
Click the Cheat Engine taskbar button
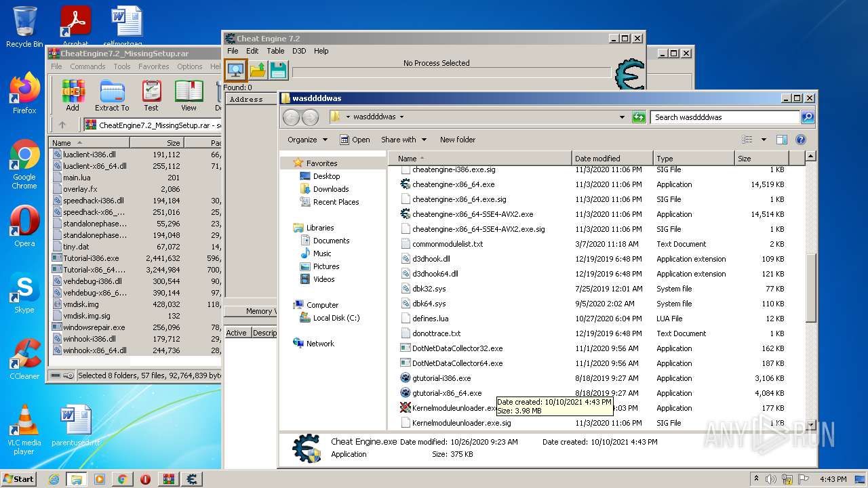click(192, 479)
